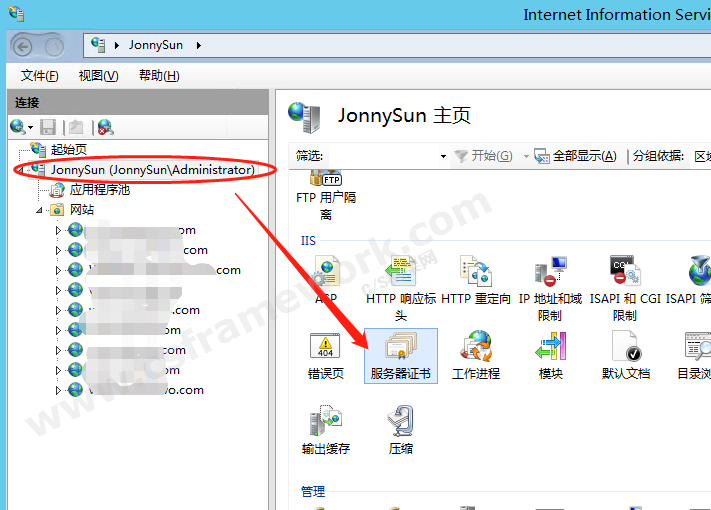Click the 筛选 filter input field
Image resolution: width=711 pixels, height=510 pixels.
click(380, 156)
